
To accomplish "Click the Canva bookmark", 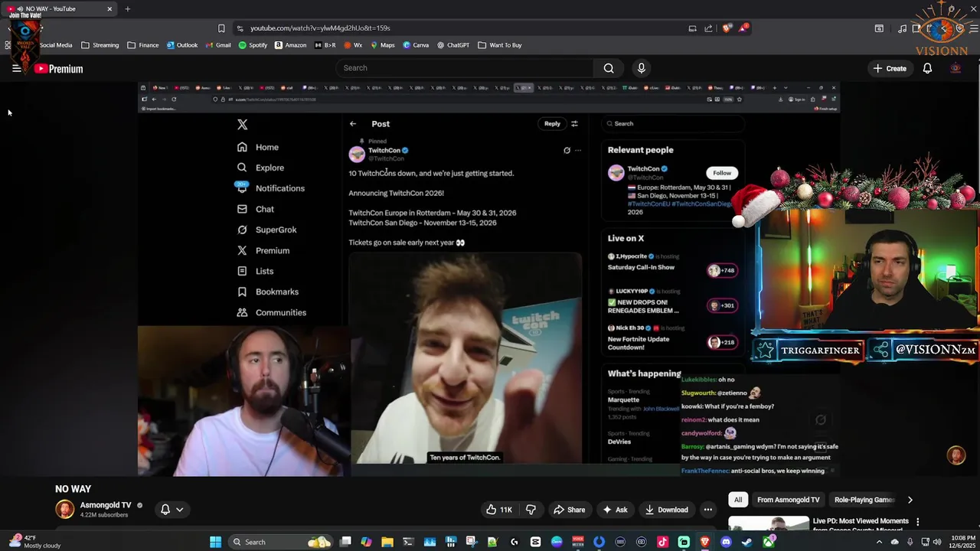I will tap(416, 45).
